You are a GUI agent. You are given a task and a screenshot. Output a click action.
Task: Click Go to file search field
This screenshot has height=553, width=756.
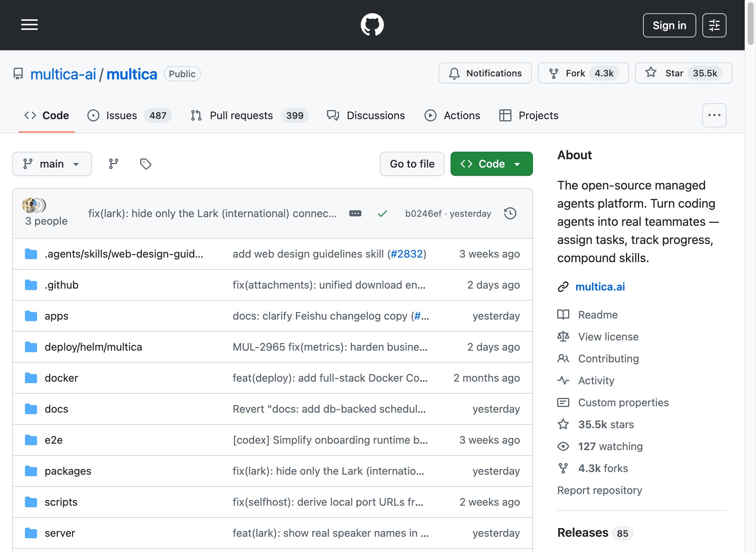point(412,164)
